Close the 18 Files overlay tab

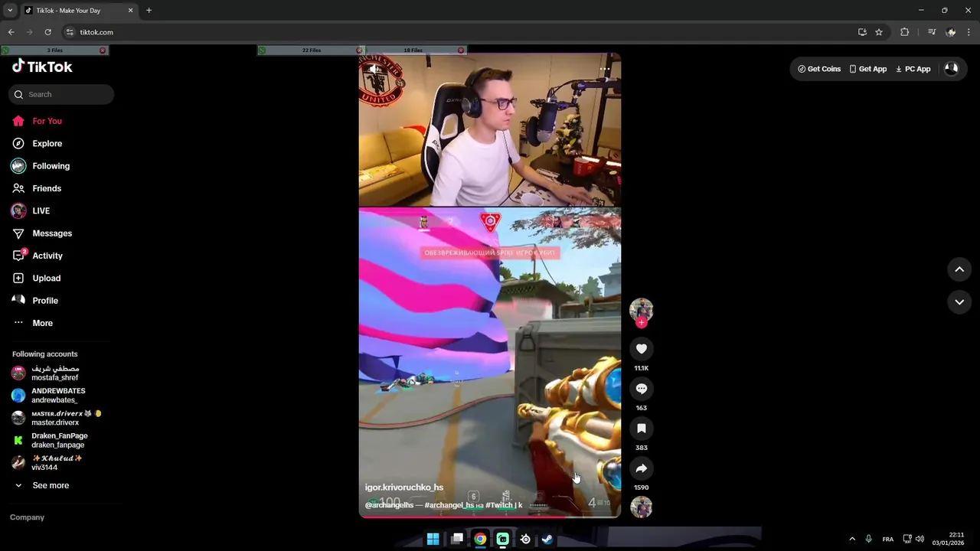pyautogui.click(x=461, y=51)
